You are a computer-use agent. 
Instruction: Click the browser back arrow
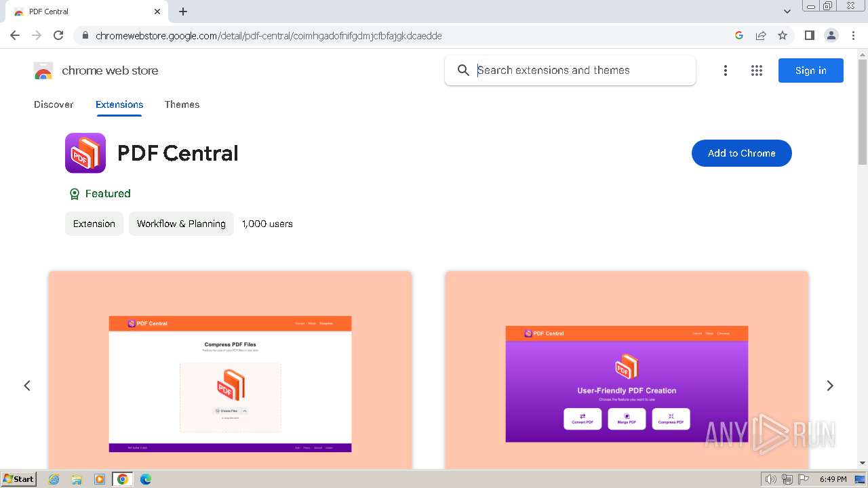click(15, 35)
